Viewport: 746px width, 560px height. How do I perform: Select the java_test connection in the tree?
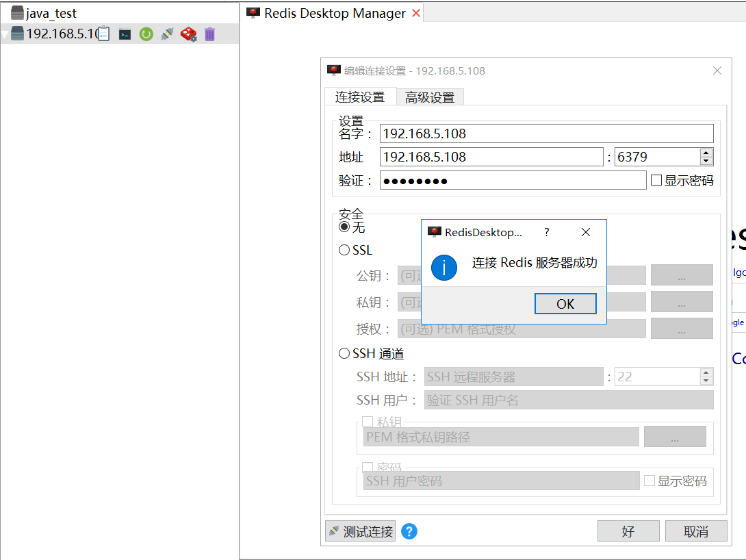tap(51, 13)
